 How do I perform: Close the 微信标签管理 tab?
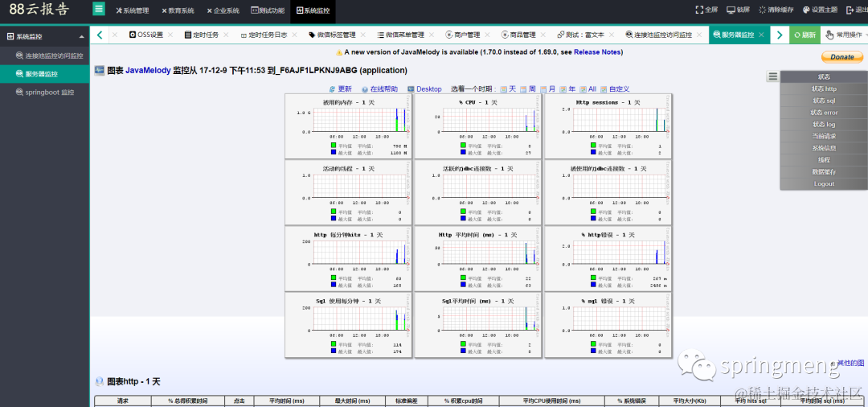(362, 35)
